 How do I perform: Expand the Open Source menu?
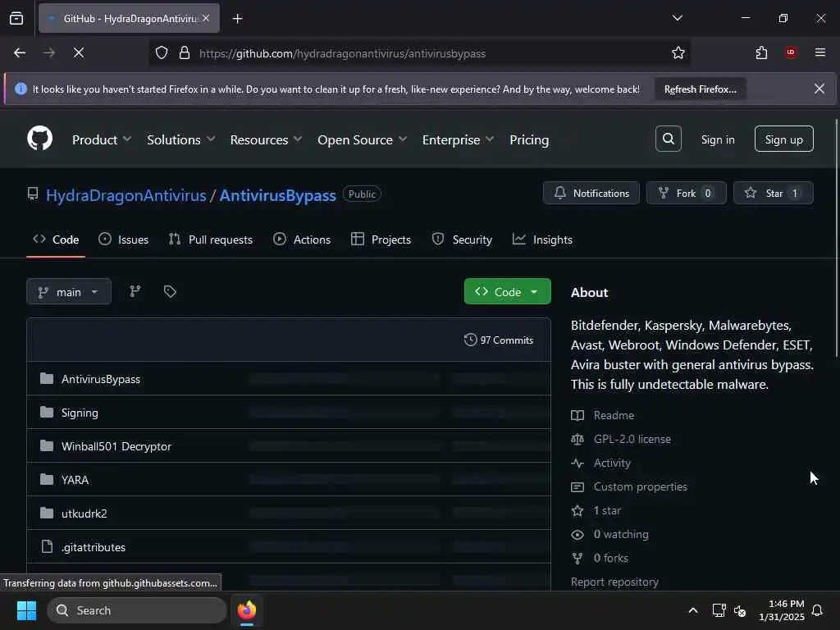362,139
